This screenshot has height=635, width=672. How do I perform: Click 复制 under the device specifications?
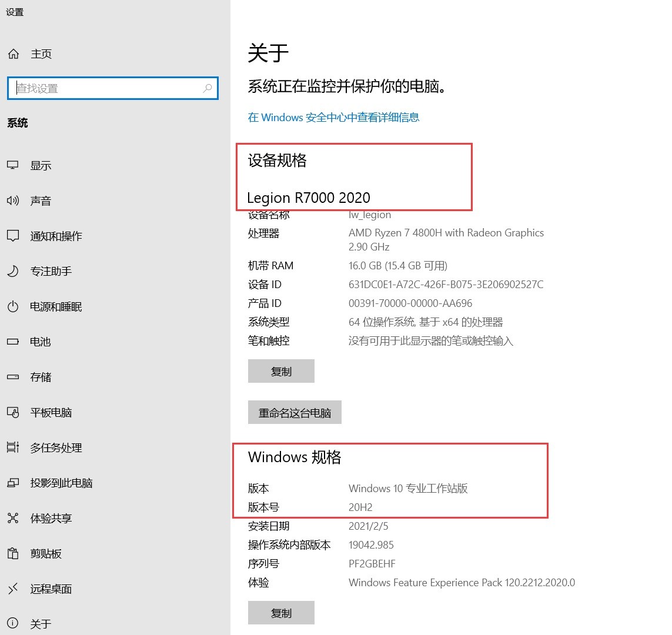[x=281, y=371]
